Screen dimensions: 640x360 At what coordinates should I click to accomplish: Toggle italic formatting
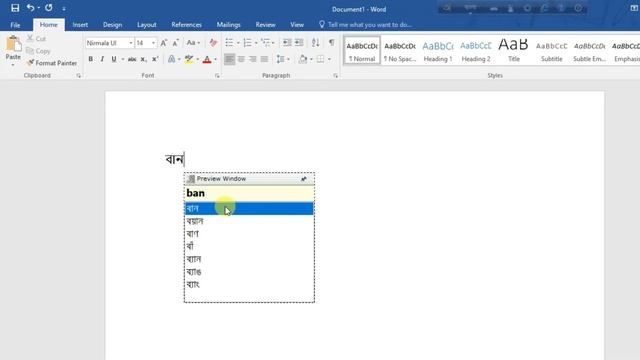pyautogui.click(x=102, y=59)
